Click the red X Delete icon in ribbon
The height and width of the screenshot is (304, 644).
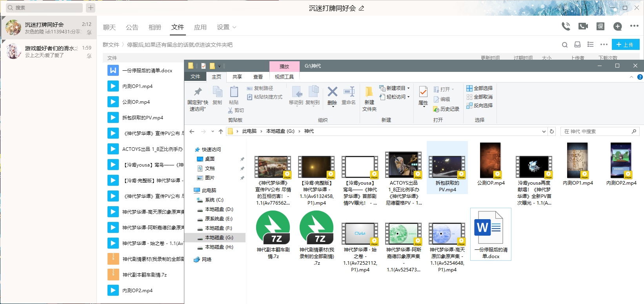[332, 92]
